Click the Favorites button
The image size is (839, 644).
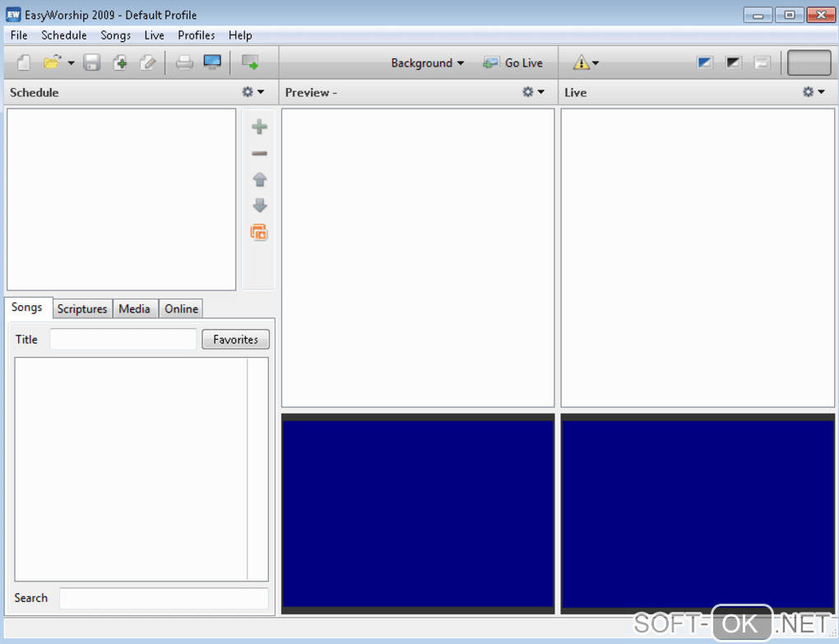[235, 339]
